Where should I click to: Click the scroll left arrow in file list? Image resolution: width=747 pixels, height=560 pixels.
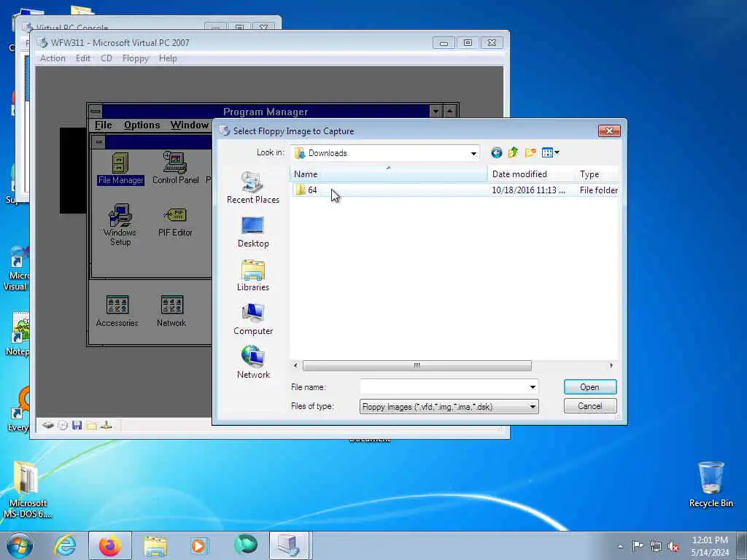coord(295,365)
